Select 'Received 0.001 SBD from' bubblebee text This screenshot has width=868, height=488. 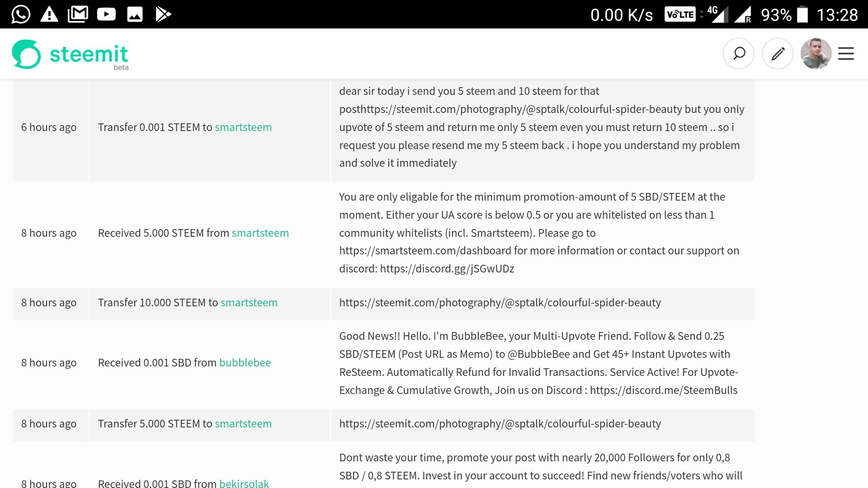(157, 363)
